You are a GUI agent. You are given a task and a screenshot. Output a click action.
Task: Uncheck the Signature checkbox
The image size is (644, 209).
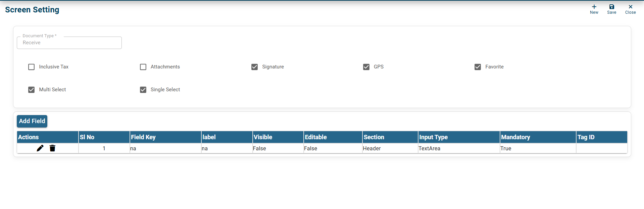255,67
